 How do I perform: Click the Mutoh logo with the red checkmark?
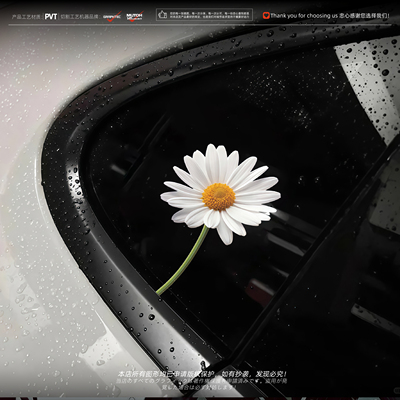[x=135, y=16]
